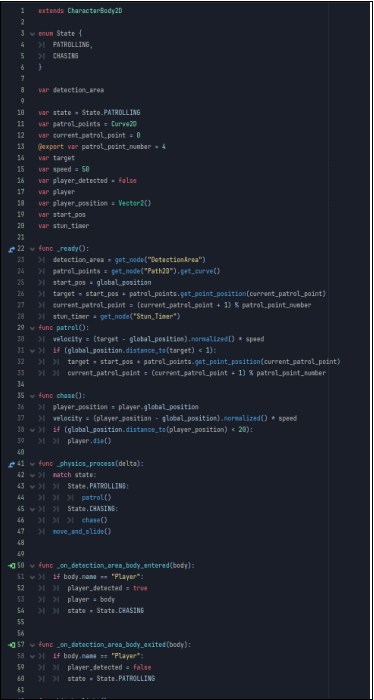Viewport: 374px width, 700px height.
Task: Click the PATROLLING, enum entry on line 4
Action: click(73, 45)
